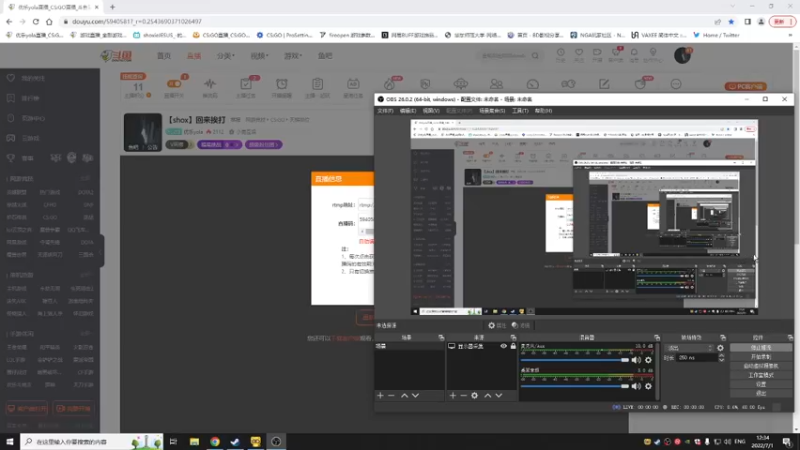The width and height of the screenshot is (800, 450).
Task: Mute the Mic/Aux audio channel
Action: pyautogui.click(x=636, y=360)
